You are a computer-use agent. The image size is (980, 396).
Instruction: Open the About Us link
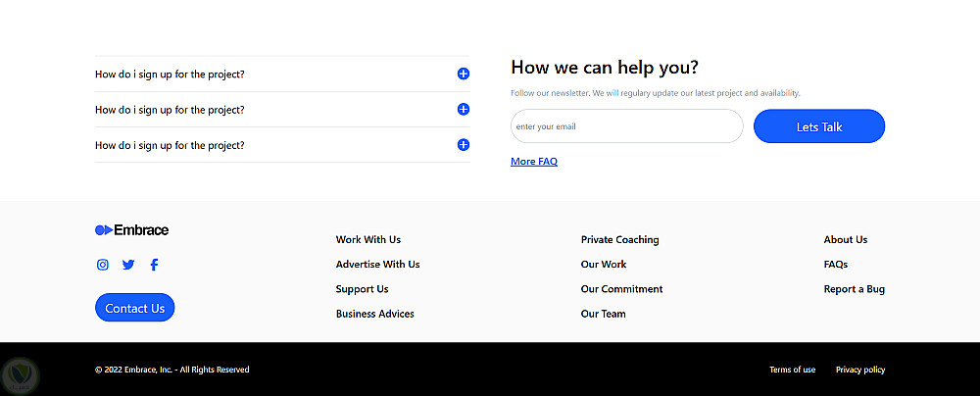tap(845, 240)
